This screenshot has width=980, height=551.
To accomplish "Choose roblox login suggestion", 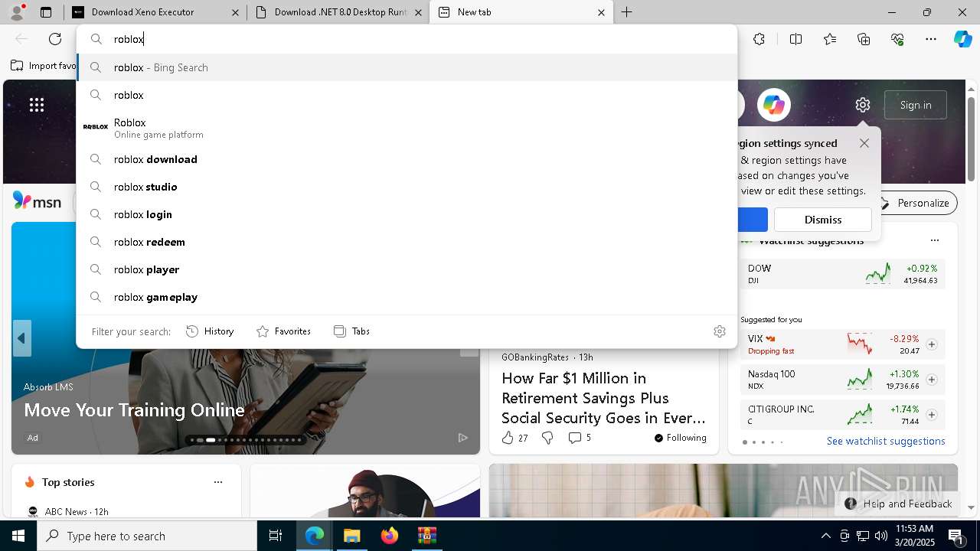I will [x=407, y=214].
